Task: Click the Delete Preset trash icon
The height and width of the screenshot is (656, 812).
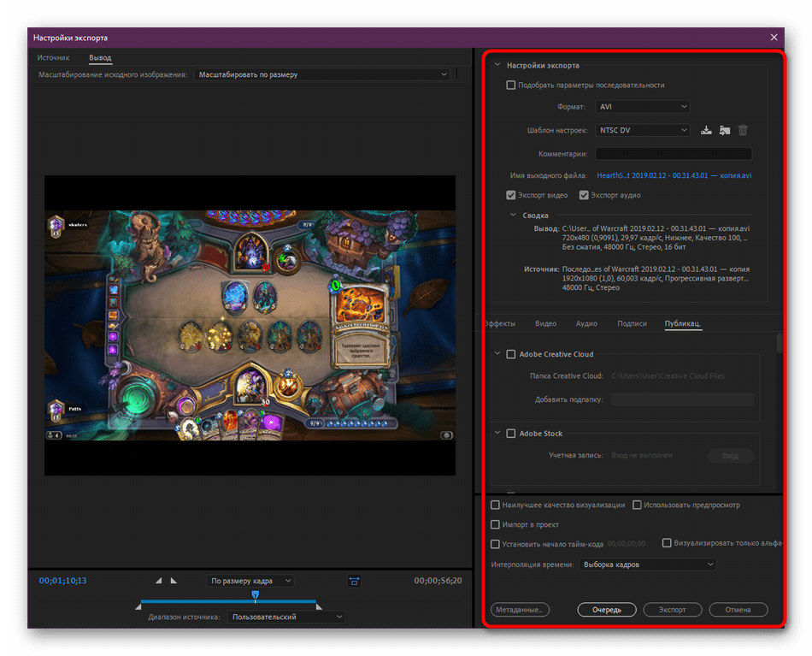Action: tap(743, 130)
